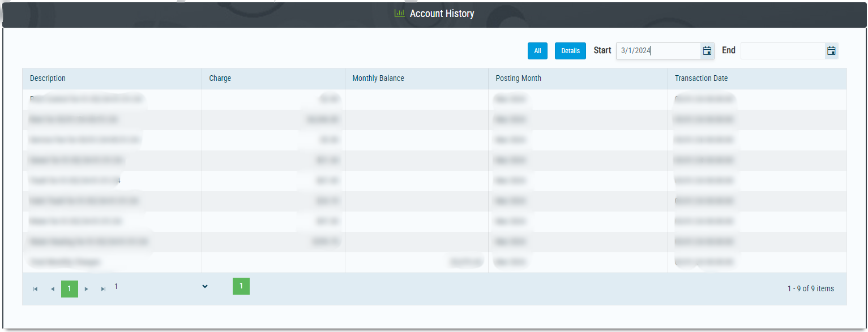The image size is (868, 332).
Task: Jump to the last page of results
Action: [103, 288]
